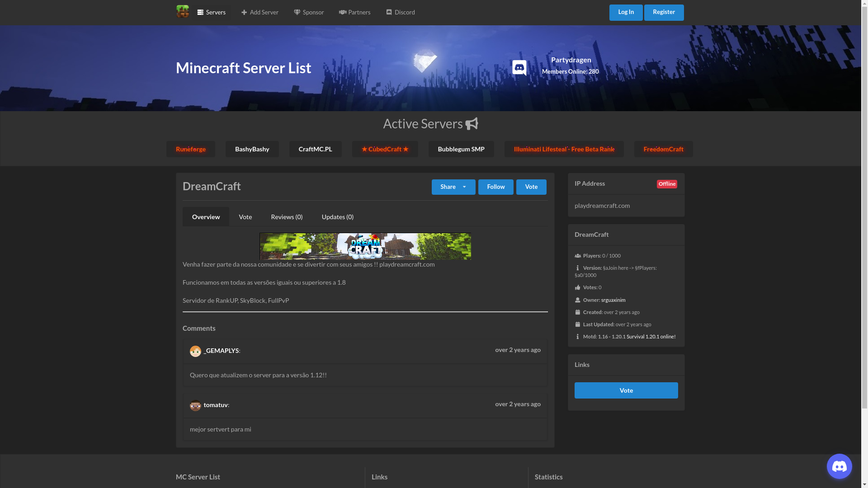
Task: Select the Overview tab
Action: [206, 217]
